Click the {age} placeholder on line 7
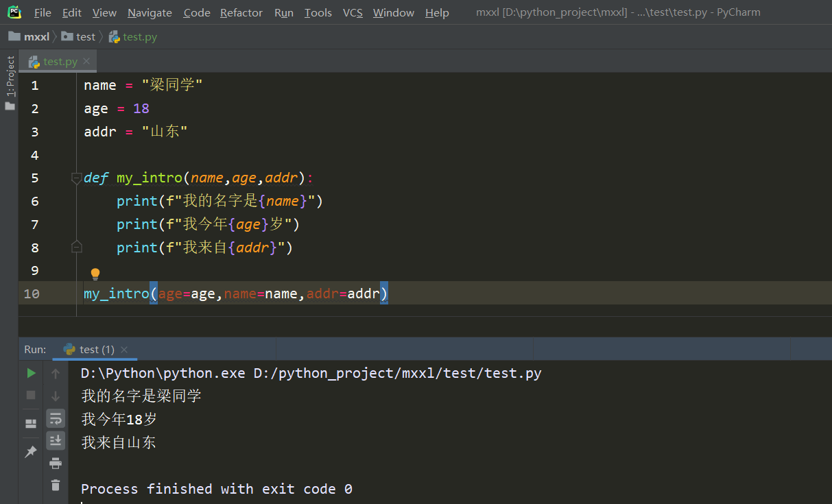 249,224
